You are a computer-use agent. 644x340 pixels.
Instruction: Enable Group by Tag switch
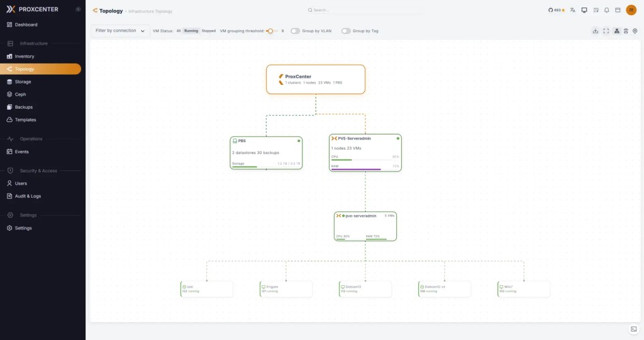click(x=346, y=31)
